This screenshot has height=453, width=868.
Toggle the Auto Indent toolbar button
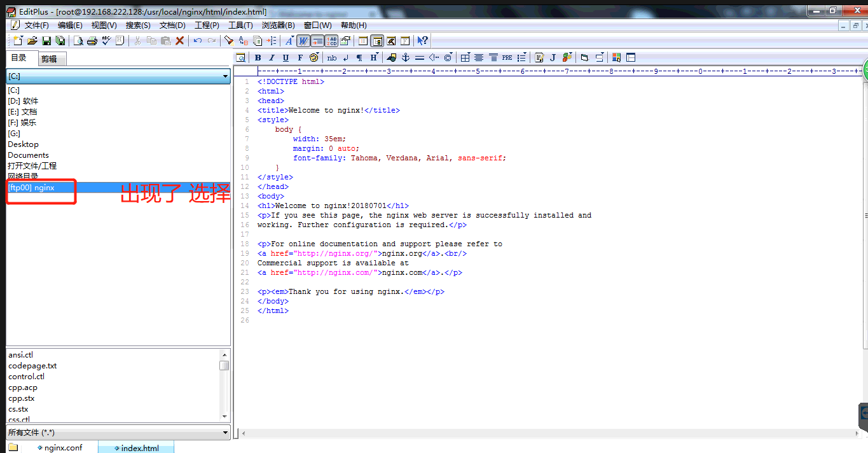pos(317,41)
